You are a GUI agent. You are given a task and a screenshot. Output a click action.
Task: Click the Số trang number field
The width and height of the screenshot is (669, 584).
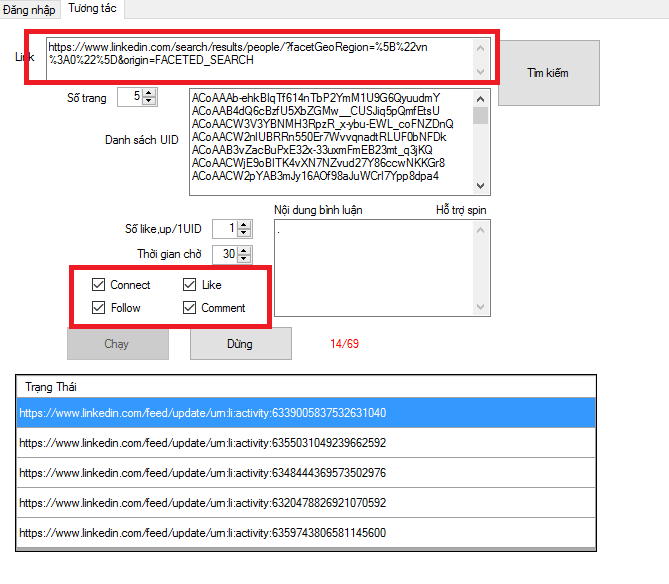pos(130,96)
